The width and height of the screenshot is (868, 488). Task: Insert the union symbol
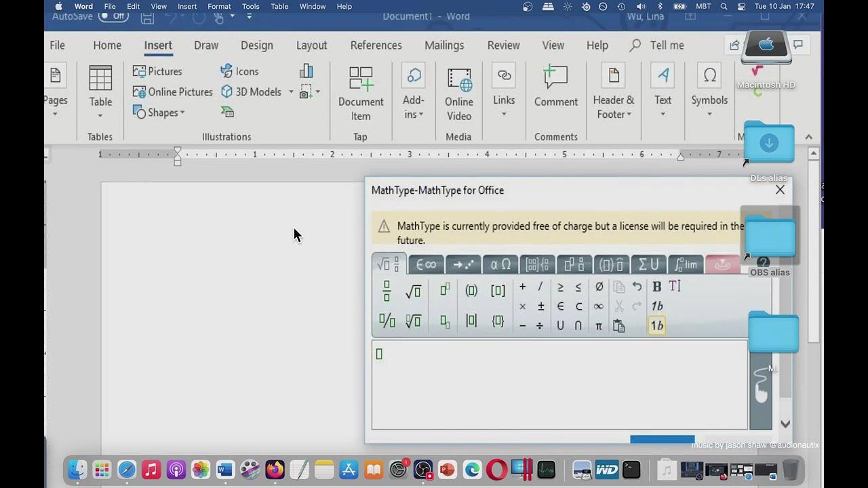pyautogui.click(x=560, y=326)
